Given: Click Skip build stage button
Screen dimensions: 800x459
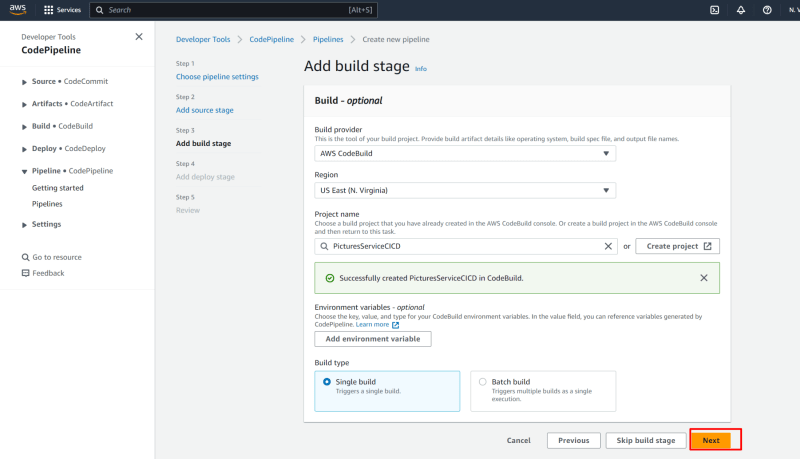Looking at the screenshot, I should pos(645,440).
